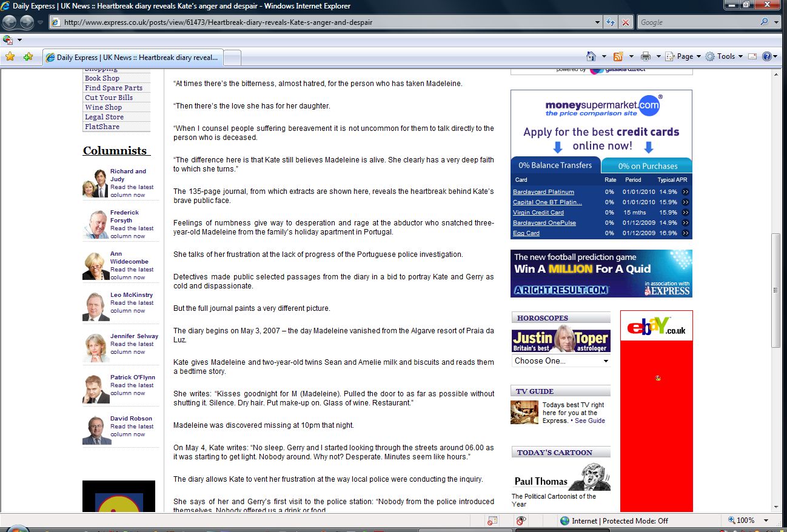Click the Home icon in command bar
This screenshot has height=532, width=787.
[x=591, y=56]
